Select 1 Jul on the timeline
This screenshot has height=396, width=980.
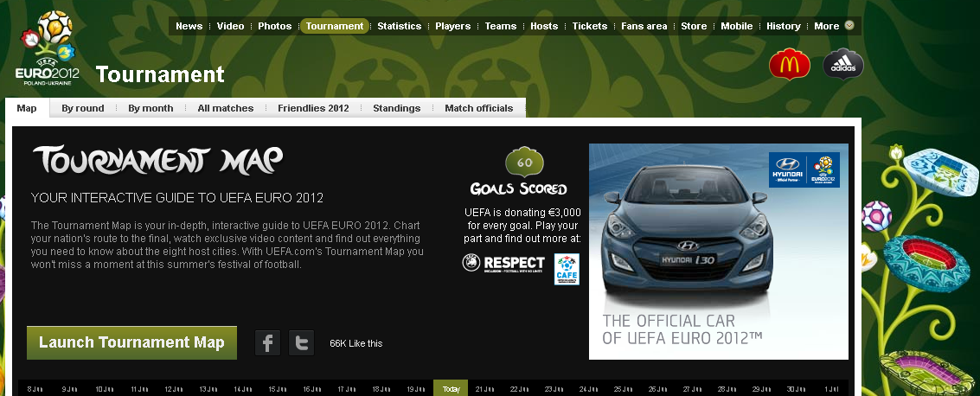(831, 389)
